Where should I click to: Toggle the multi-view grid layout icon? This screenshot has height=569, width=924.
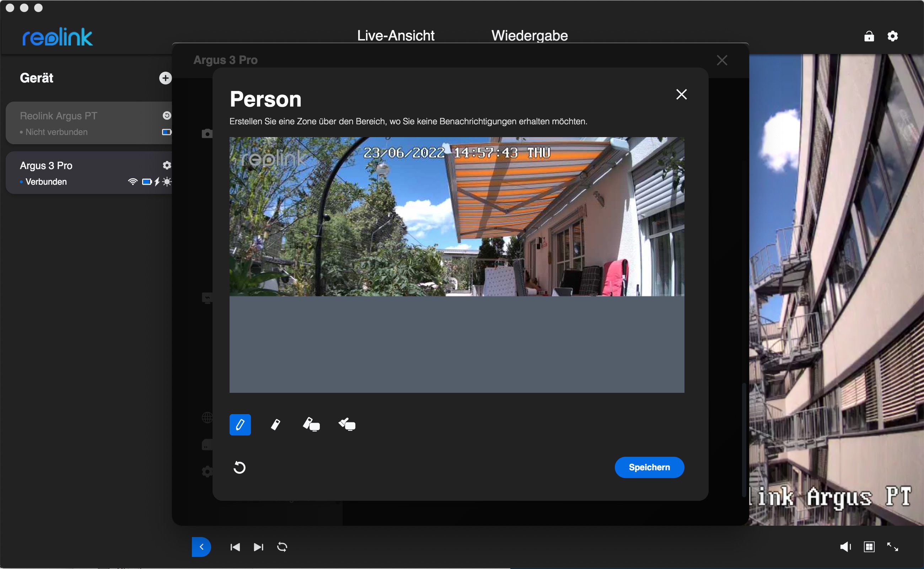click(869, 546)
